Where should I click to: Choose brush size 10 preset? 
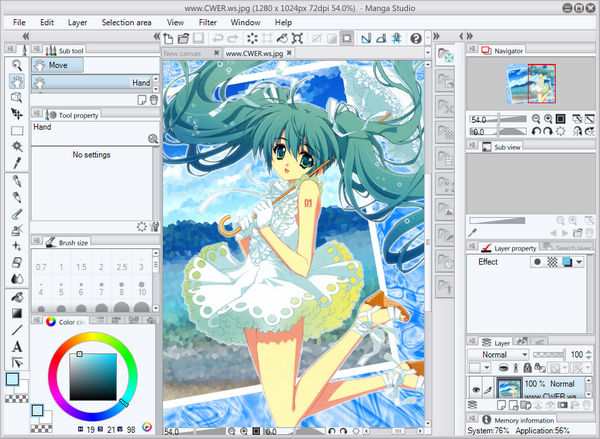[x=142, y=289]
